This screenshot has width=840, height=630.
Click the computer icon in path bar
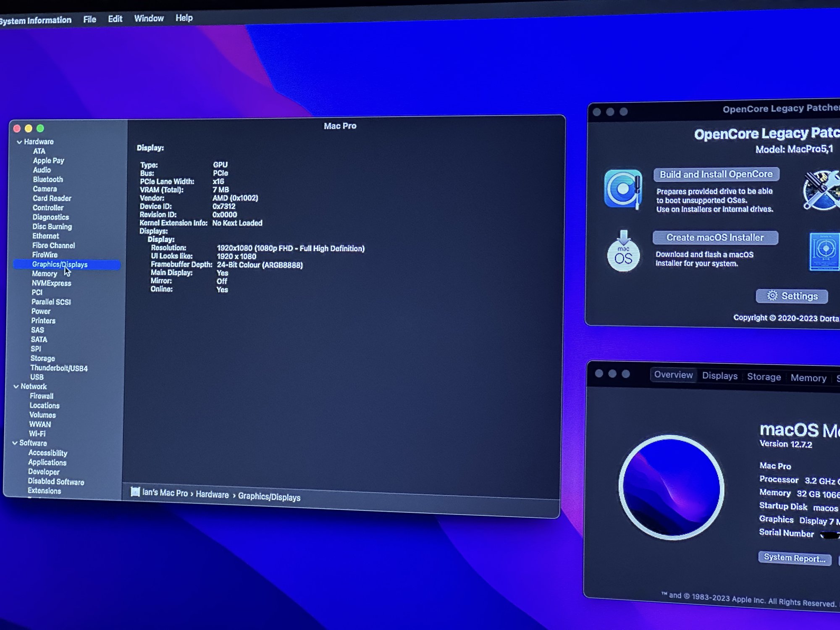click(135, 492)
